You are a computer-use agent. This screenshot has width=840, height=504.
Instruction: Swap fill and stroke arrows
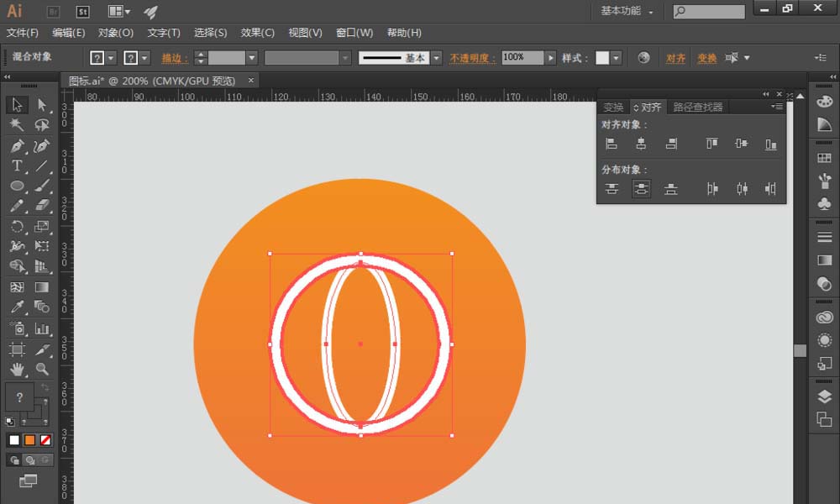click(45, 387)
